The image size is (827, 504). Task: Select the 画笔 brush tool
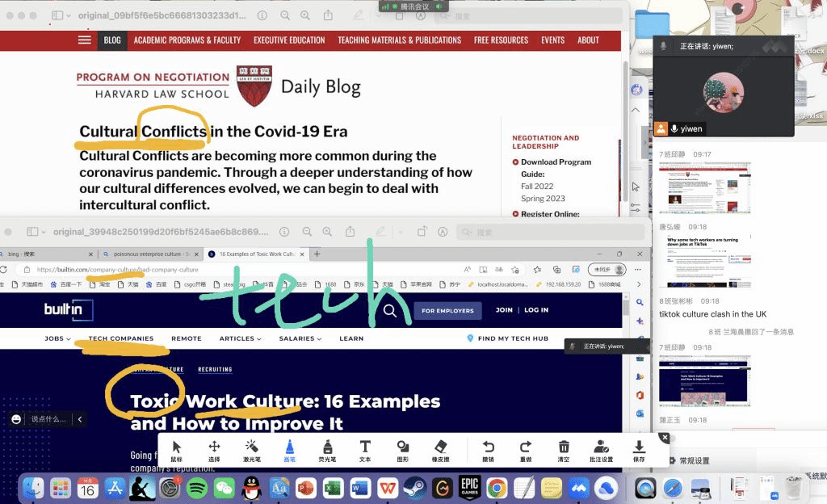[290, 451]
